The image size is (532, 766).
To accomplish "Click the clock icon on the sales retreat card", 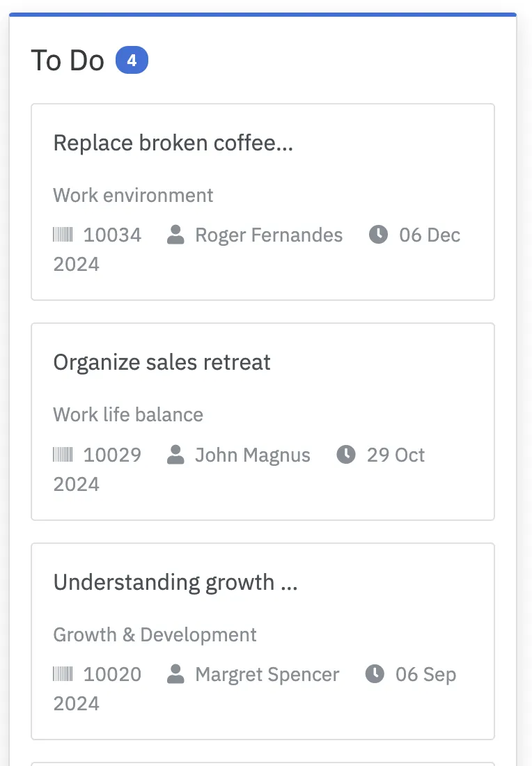I will tap(345, 455).
